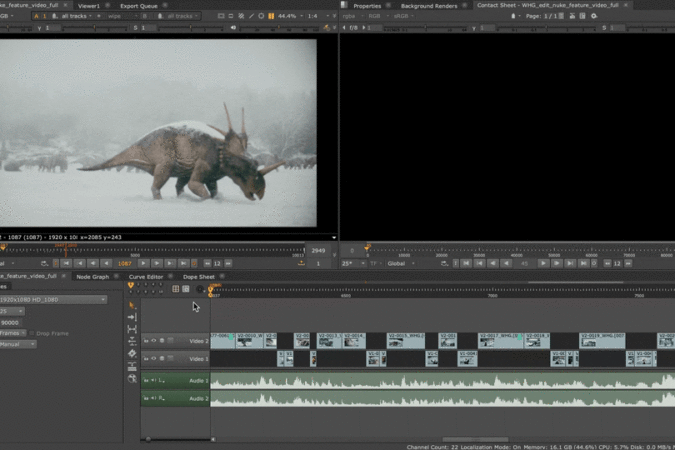Screen dimensions: 675x450
Task: Click the contact sheet layout icon beside gear
Action: 582,16
